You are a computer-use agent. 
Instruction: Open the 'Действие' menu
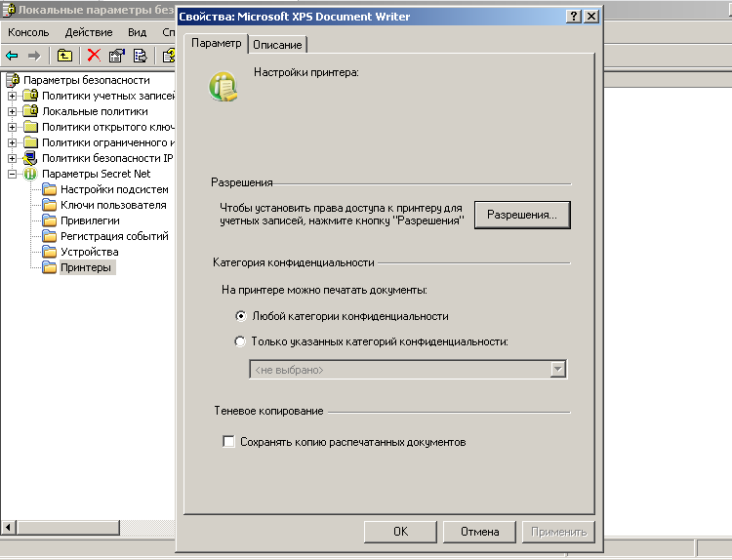89,32
